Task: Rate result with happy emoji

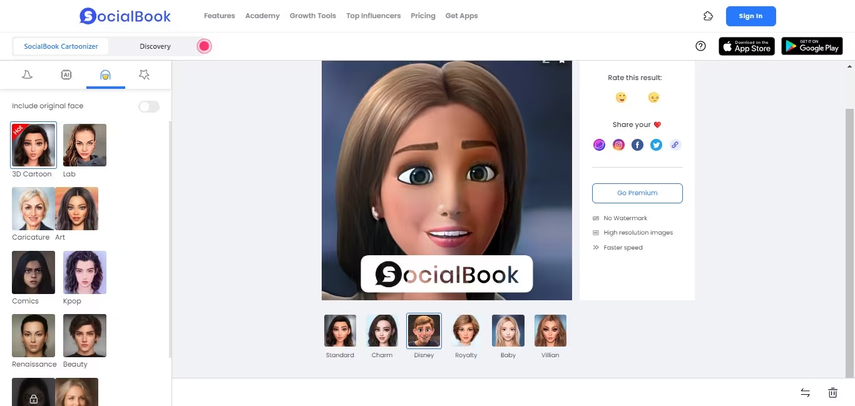Action: 621,98
